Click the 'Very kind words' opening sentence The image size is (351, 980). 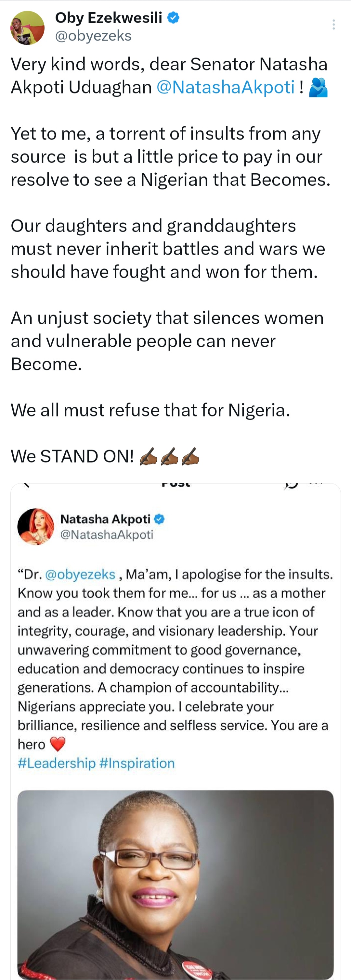pos(169,64)
